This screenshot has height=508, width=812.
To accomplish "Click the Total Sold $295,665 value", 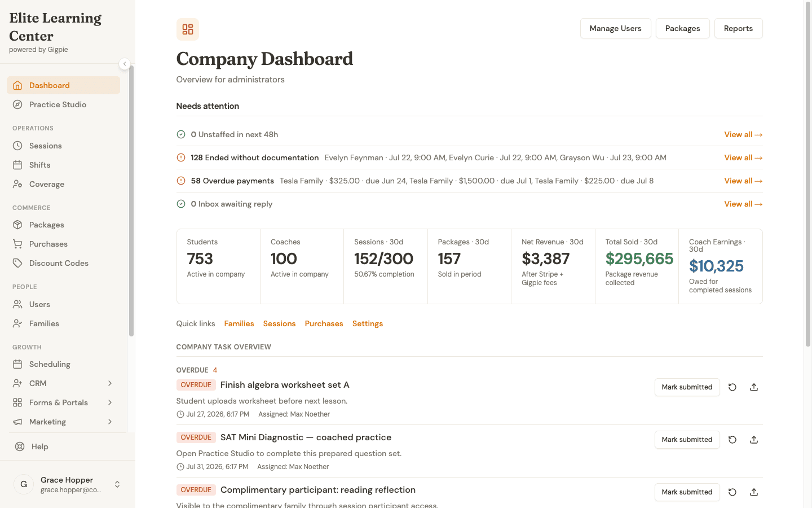I will pos(639,259).
